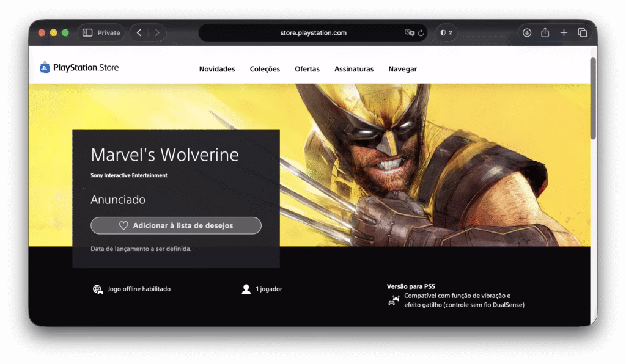Open the privacy shield showing 2 blocked trackers
This screenshot has width=626, height=364.
click(446, 32)
